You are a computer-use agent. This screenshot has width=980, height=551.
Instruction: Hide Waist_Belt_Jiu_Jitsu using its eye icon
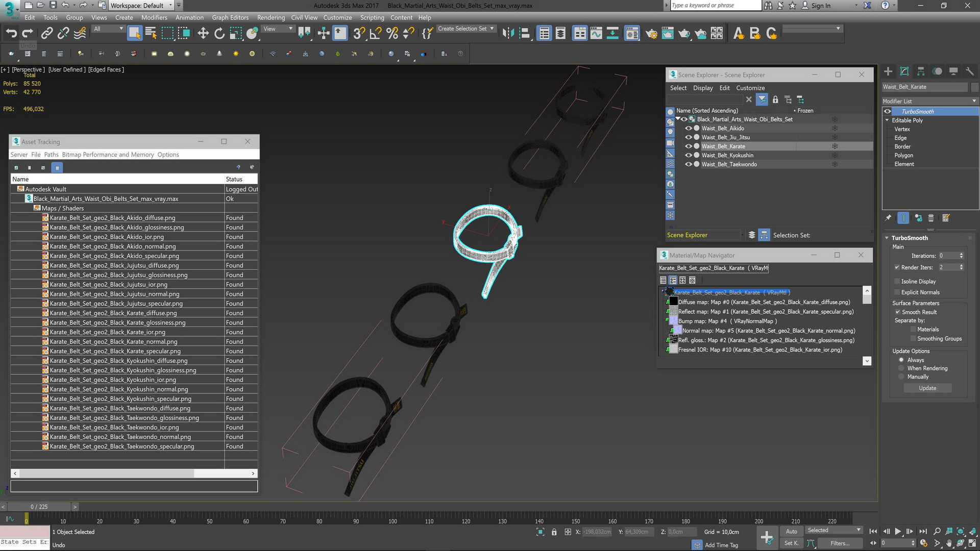(688, 137)
